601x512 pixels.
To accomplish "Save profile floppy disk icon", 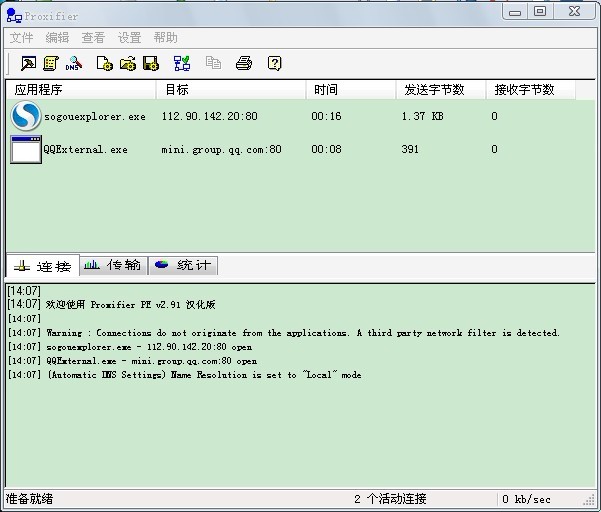I will [x=151, y=63].
